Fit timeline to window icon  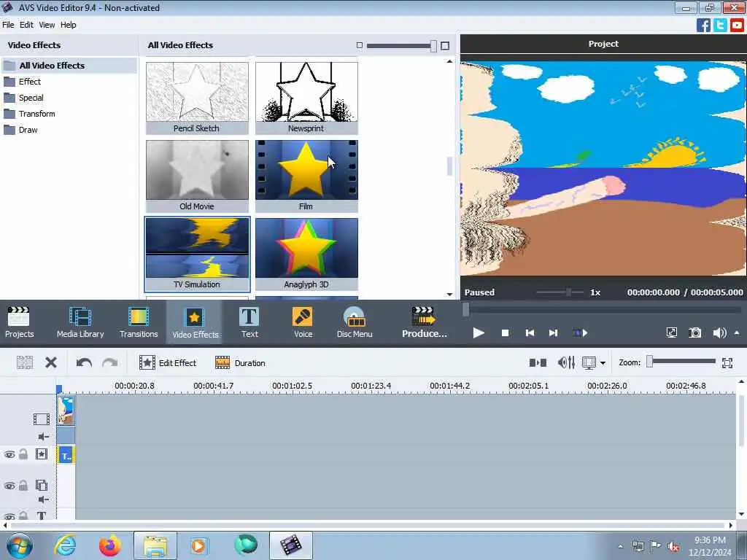[x=727, y=363]
